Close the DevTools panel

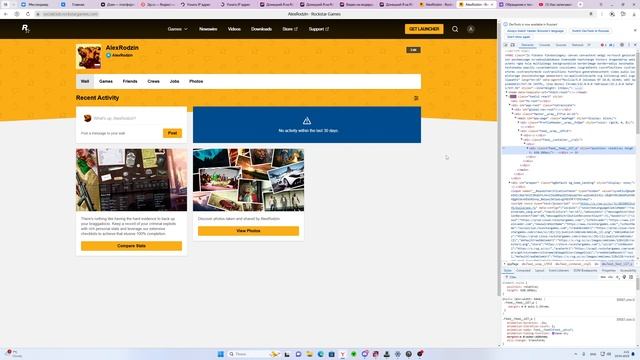pyautogui.click(x=635, y=45)
